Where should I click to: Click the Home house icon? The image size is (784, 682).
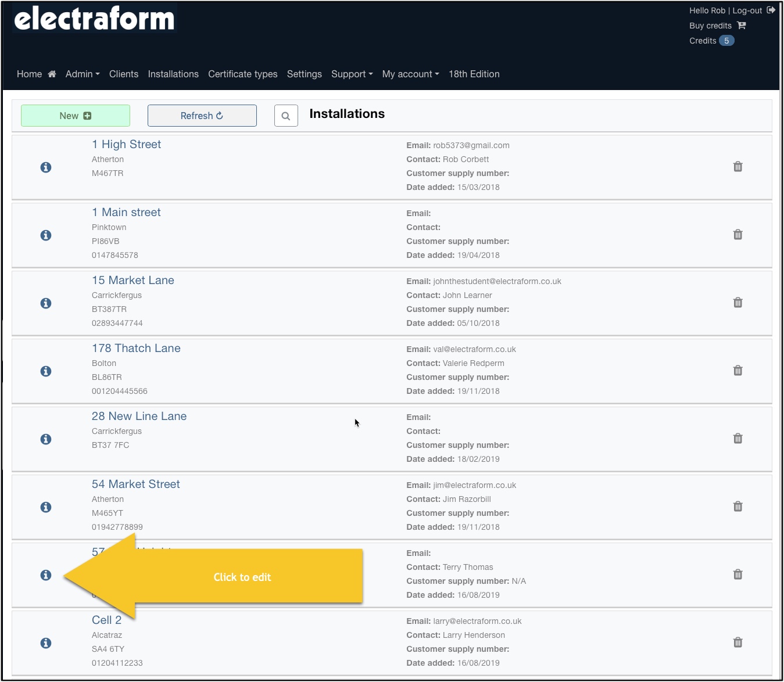[x=52, y=74]
